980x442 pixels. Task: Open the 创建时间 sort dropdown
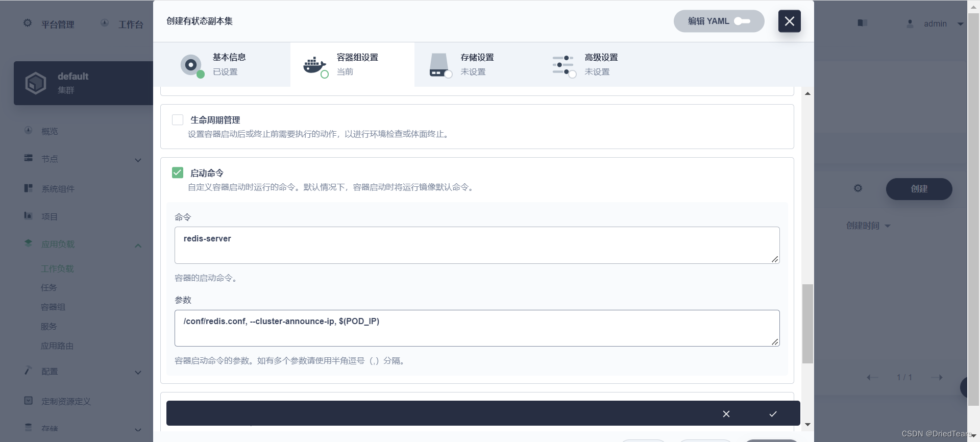point(868,226)
